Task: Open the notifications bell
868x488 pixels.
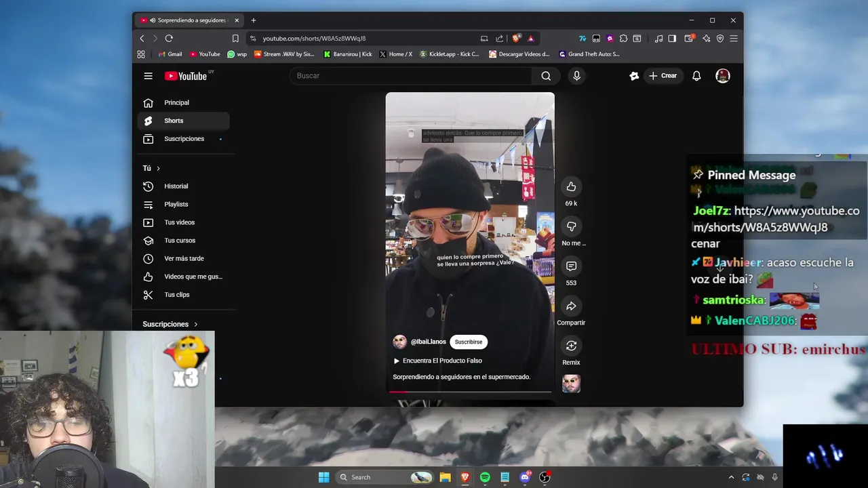Action: point(696,76)
